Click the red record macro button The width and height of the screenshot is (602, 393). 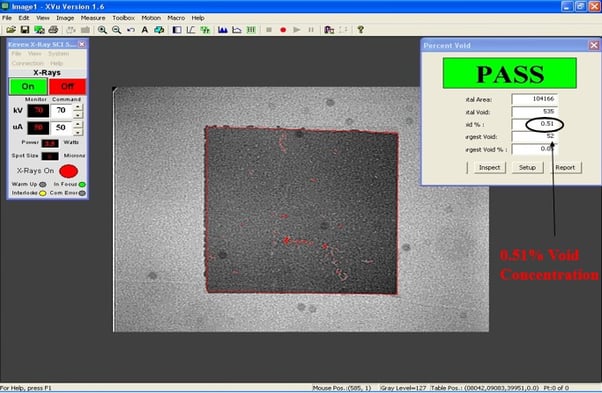pos(283,30)
